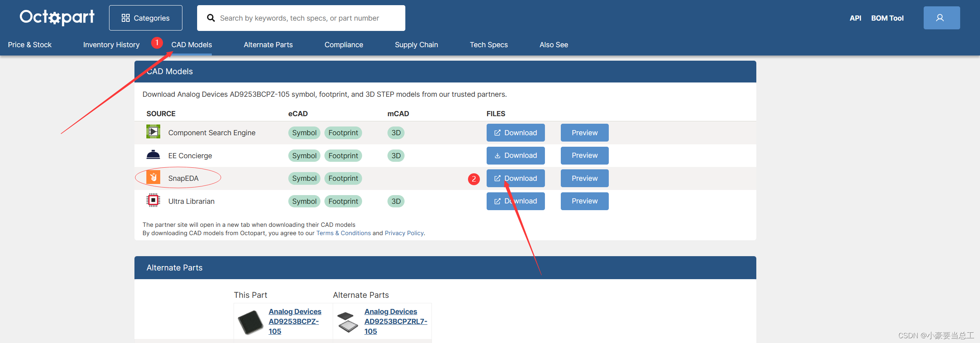980x343 pixels.
Task: Preview Ultra Librarian model
Action: [x=585, y=201]
